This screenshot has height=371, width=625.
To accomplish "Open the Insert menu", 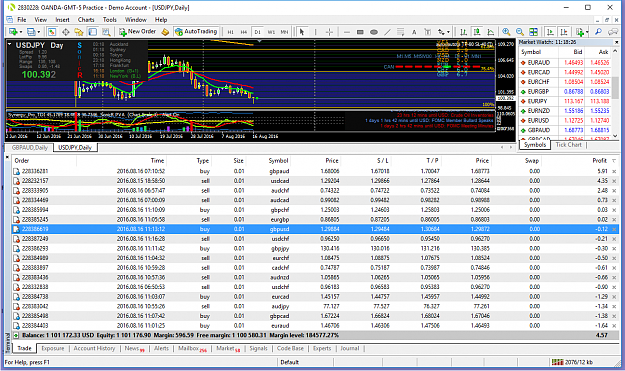I will click(62, 20).
